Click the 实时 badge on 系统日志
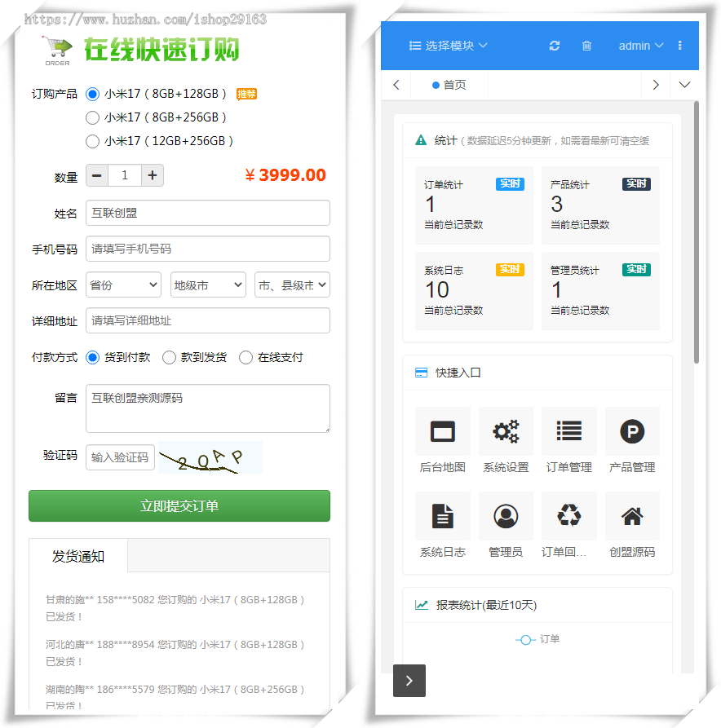The width and height of the screenshot is (721, 728). [510, 269]
